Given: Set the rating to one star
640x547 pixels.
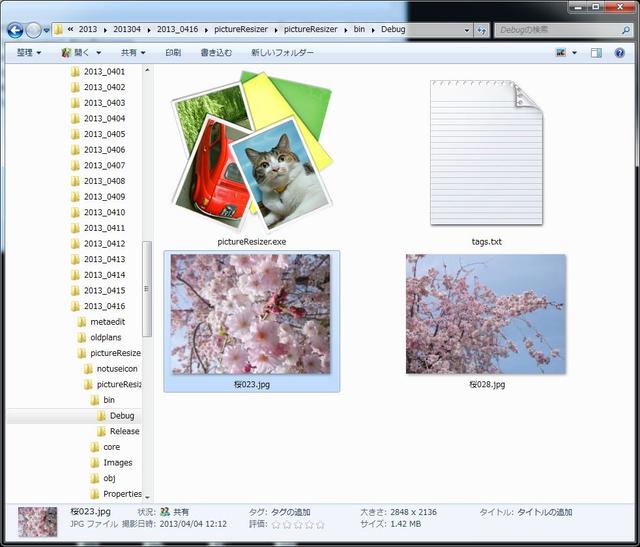Looking at the screenshot, I should point(276,524).
